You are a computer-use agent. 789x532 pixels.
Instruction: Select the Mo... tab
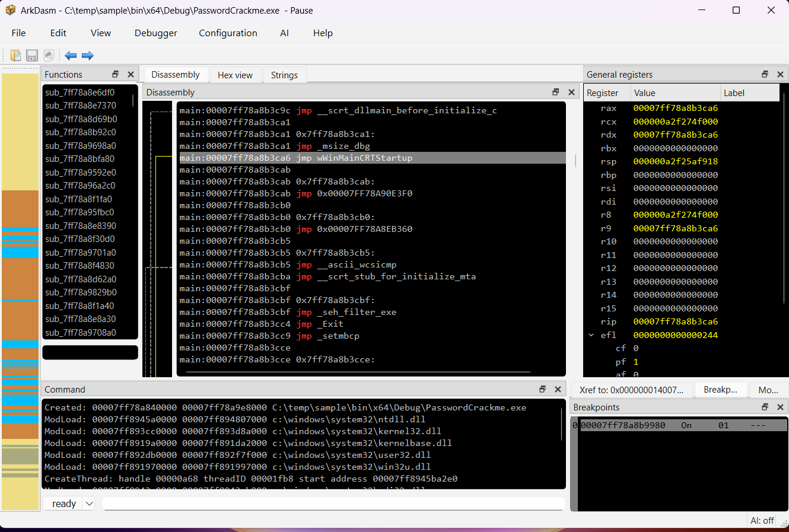click(x=768, y=390)
